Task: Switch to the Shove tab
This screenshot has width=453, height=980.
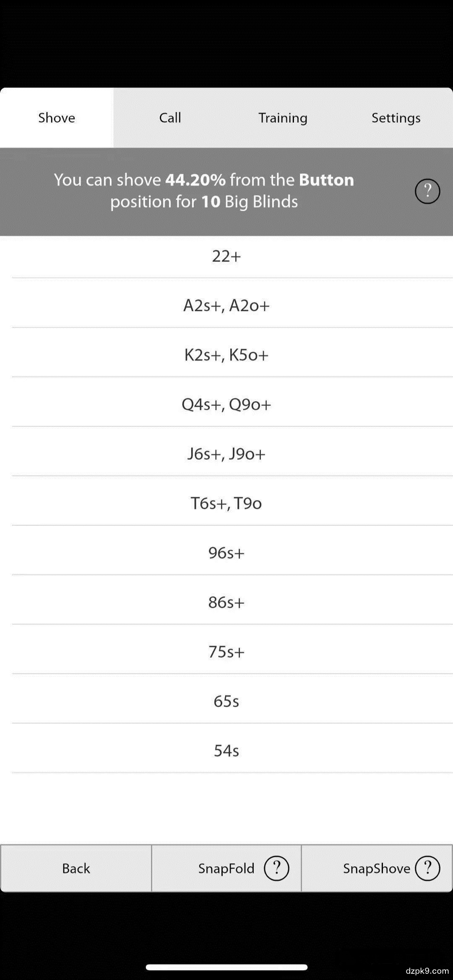Action: point(57,118)
